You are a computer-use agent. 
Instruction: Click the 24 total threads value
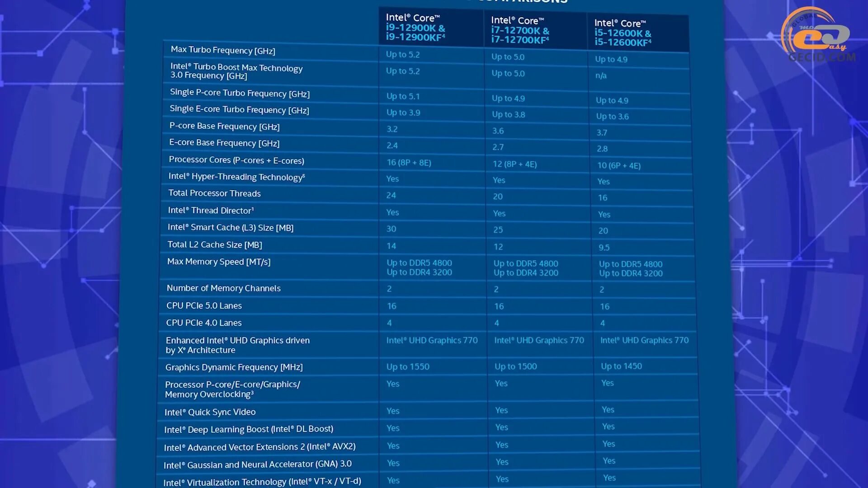(391, 195)
